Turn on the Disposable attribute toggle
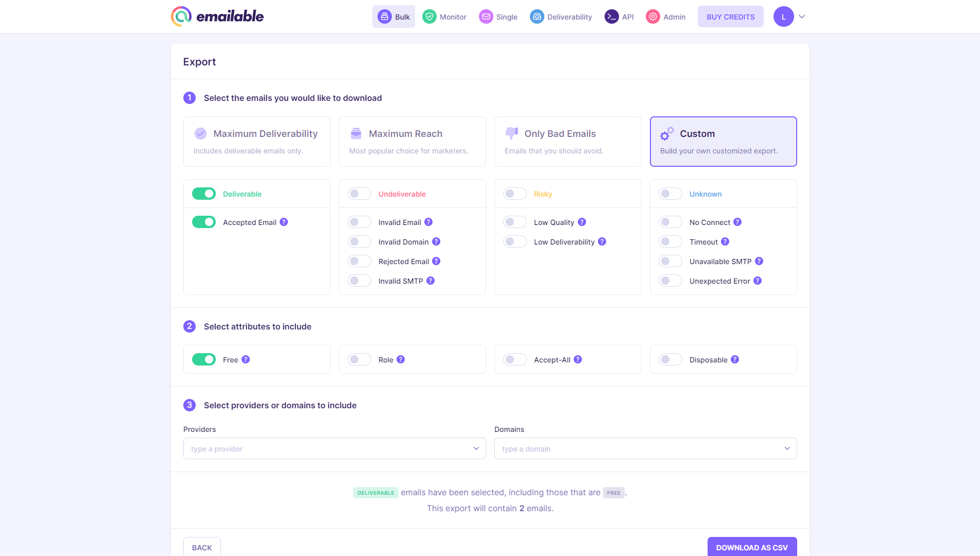The width and height of the screenshot is (980, 556). tap(670, 359)
